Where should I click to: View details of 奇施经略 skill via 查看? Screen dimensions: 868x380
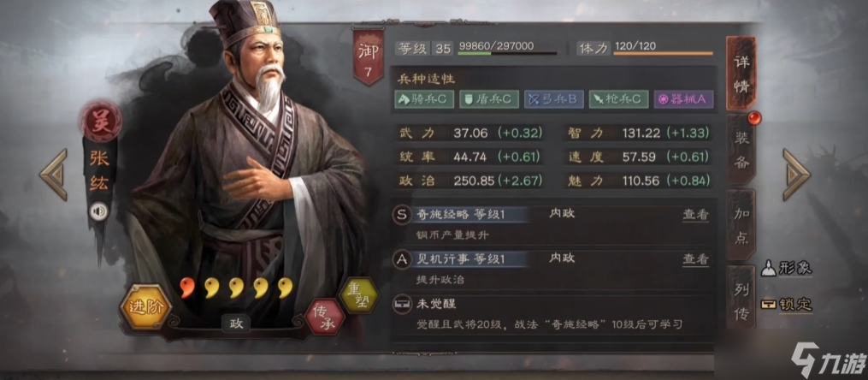[x=695, y=215]
